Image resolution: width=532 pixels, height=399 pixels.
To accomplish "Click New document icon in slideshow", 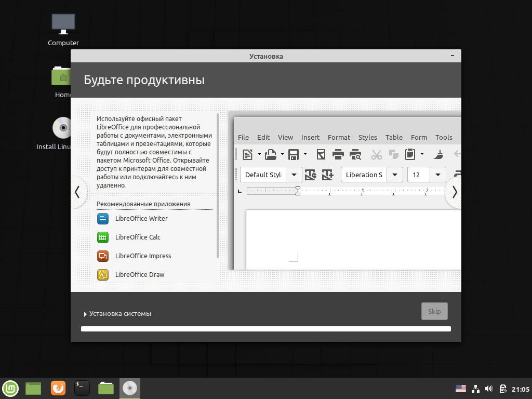I will pyautogui.click(x=248, y=154).
